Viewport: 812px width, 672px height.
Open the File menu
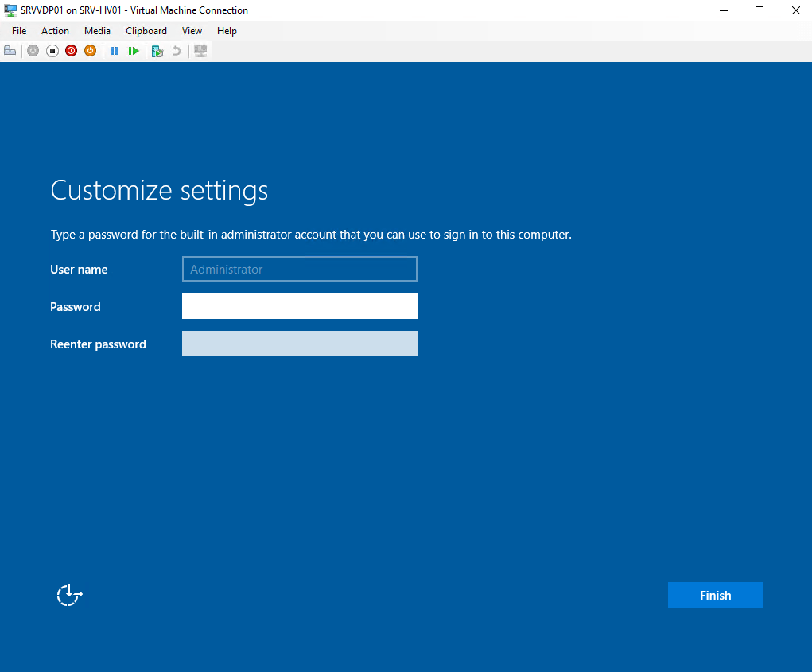(19, 31)
